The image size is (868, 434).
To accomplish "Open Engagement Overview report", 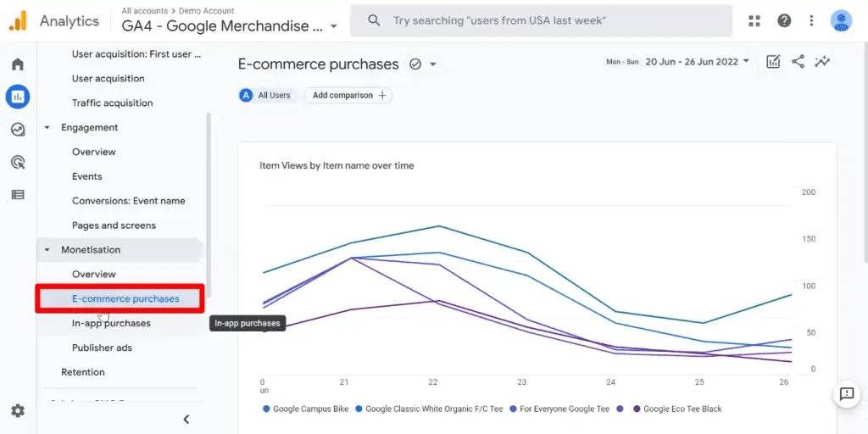I will pyautogui.click(x=93, y=152).
